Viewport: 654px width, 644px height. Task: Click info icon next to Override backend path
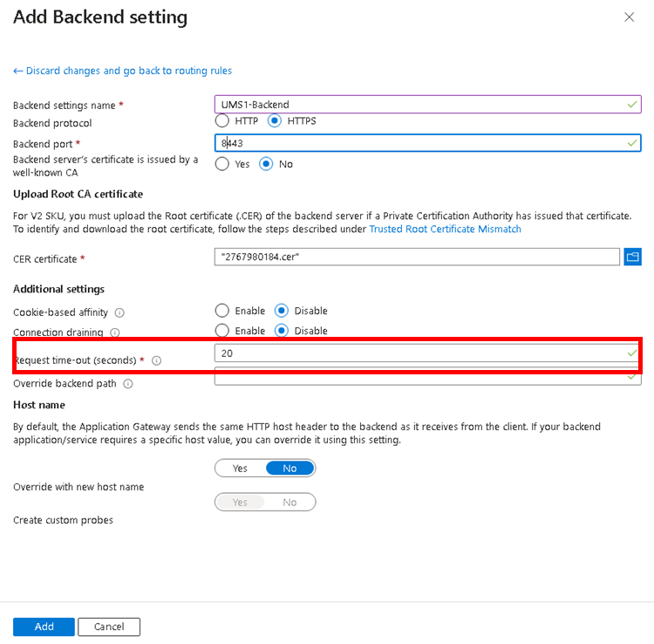128,384
